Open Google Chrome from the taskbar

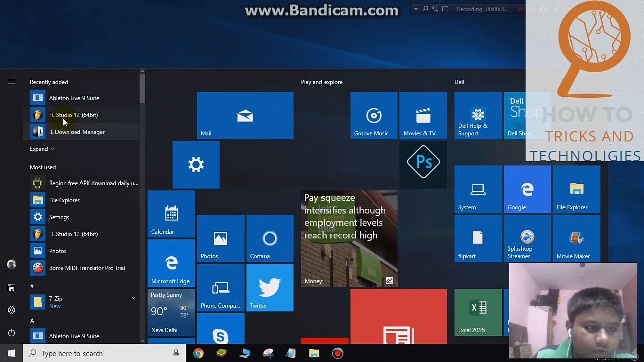[198, 353]
